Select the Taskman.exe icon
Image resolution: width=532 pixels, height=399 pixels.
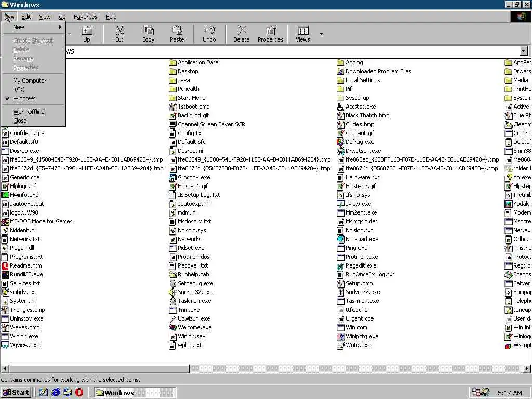tap(172, 301)
